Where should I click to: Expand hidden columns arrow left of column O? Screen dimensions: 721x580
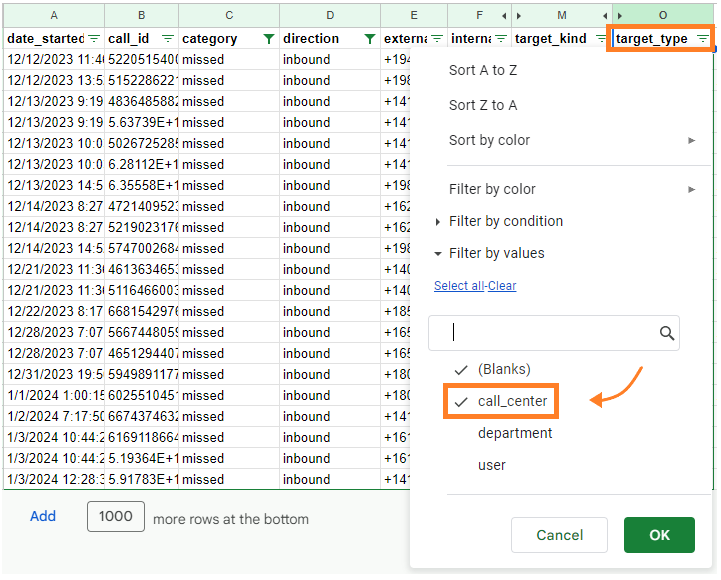(x=620, y=16)
